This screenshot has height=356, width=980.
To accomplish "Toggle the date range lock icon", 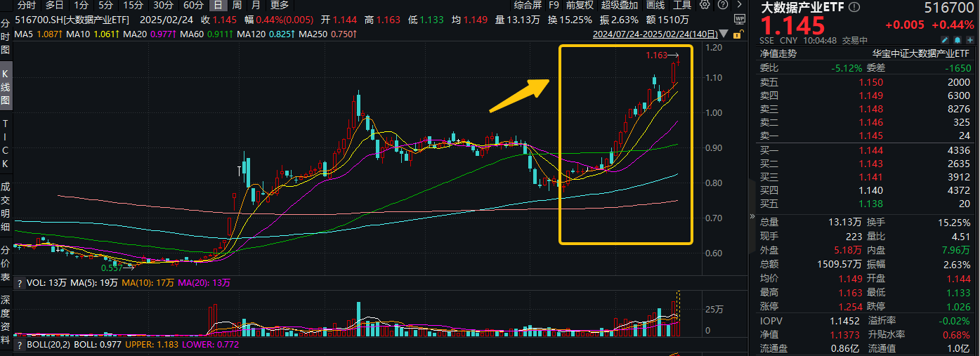I will point(739,34).
